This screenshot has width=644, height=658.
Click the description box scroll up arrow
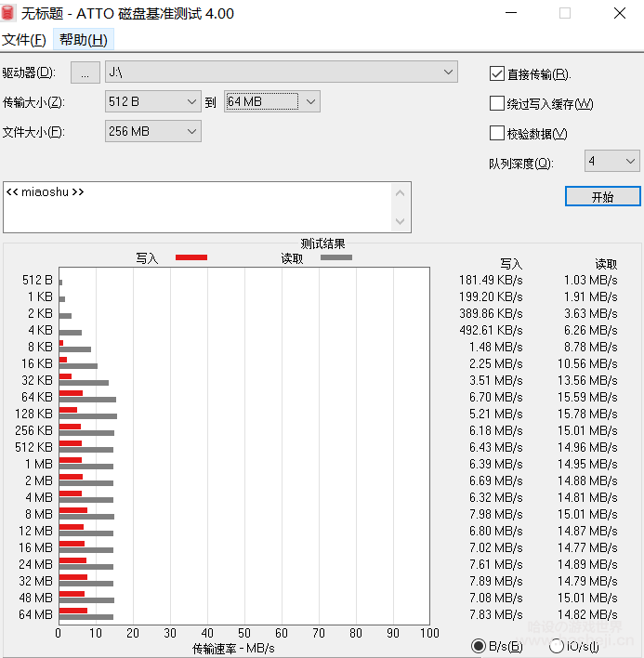tap(401, 193)
